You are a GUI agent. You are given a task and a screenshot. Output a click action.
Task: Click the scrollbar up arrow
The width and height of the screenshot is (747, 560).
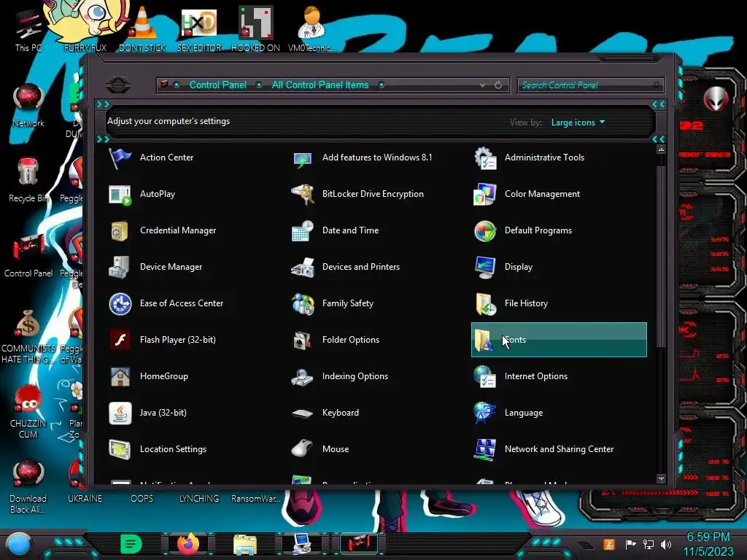point(661,149)
